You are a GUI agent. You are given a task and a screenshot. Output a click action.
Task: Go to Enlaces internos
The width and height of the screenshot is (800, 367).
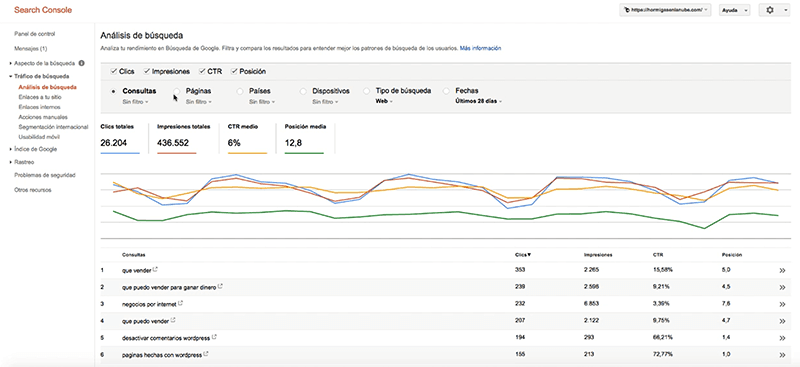click(x=39, y=107)
